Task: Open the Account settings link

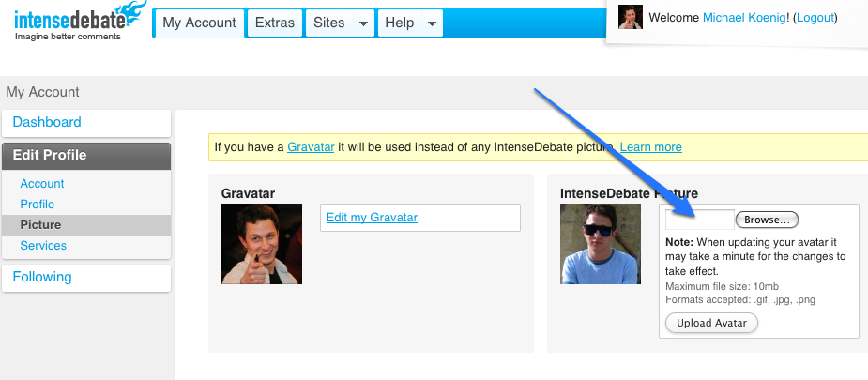Action: (42, 183)
